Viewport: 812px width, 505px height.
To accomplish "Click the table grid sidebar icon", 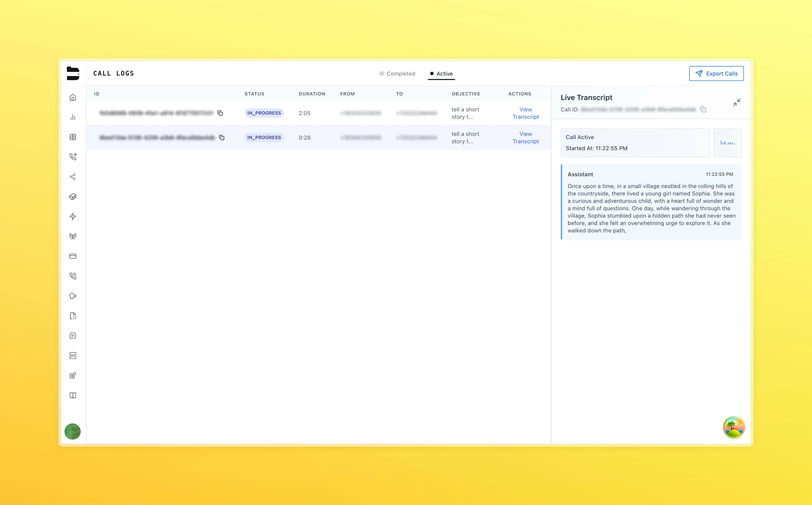I will 73,137.
